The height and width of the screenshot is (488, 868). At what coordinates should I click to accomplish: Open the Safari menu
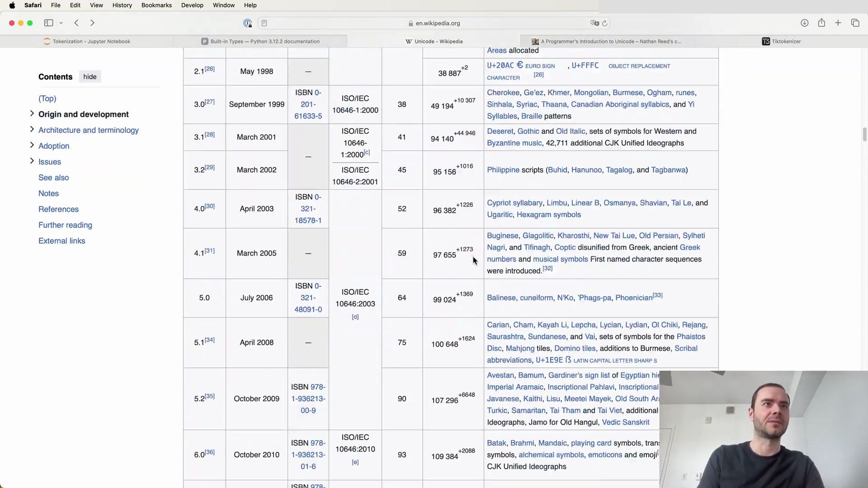tap(33, 5)
